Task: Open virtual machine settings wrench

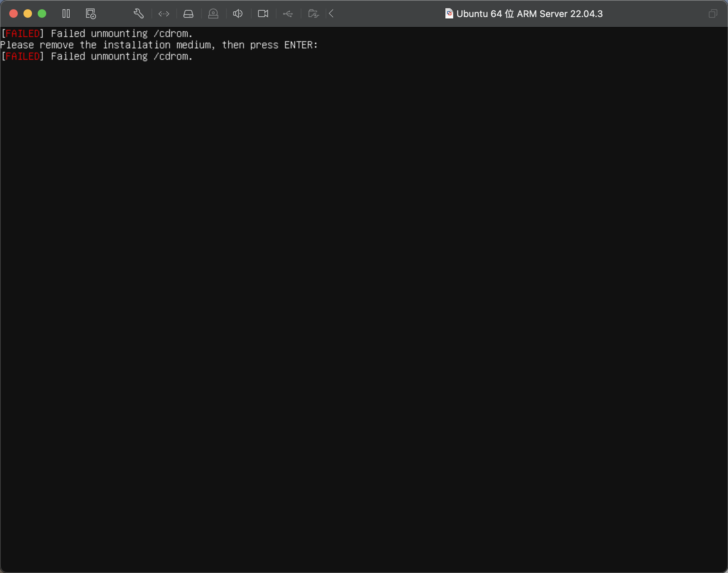Action: coord(138,14)
